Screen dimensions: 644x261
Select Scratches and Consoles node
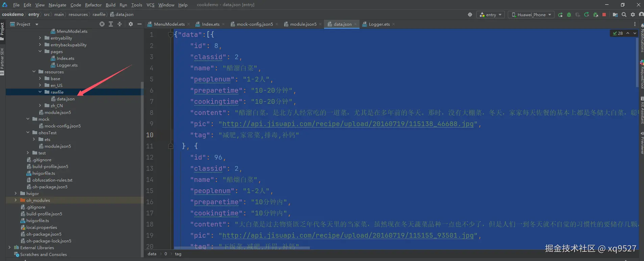[x=43, y=254]
